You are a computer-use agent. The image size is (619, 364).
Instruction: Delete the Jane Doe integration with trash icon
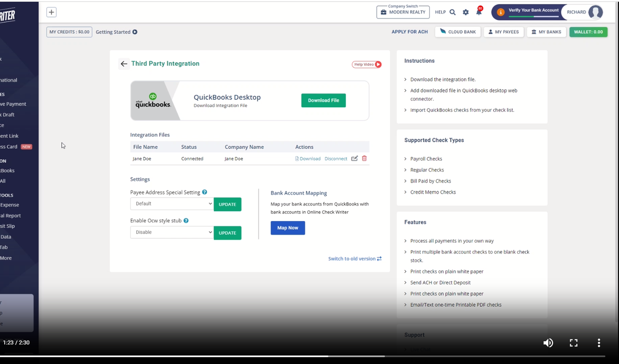[x=364, y=158]
